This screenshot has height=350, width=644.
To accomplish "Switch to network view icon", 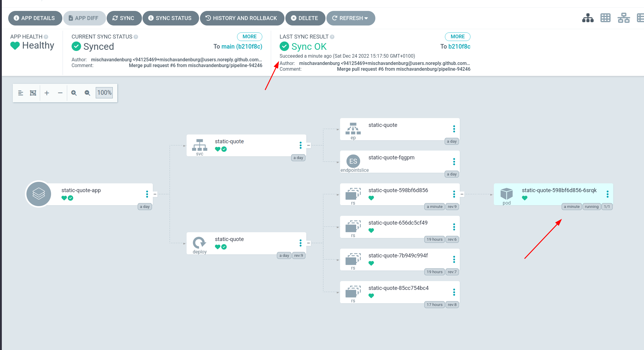I will click(x=623, y=18).
